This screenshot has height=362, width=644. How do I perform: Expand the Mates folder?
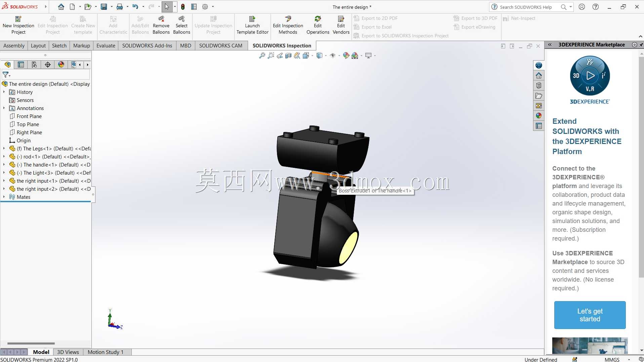pos(4,197)
